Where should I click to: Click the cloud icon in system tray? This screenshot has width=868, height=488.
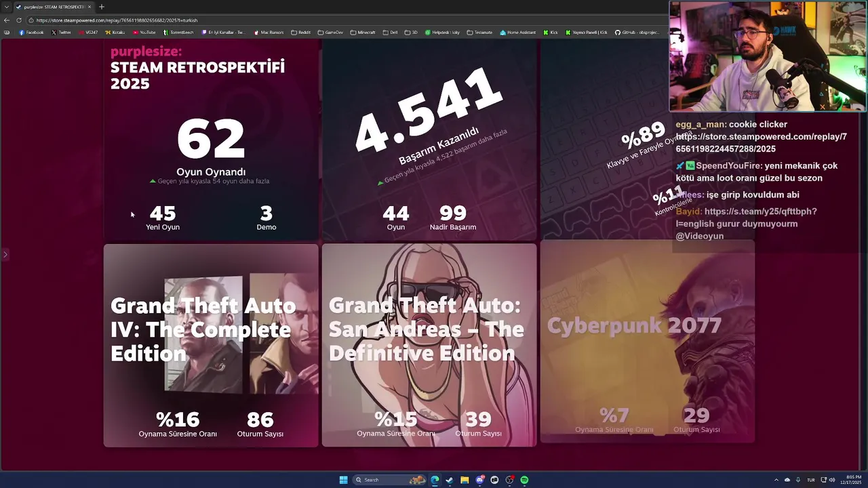point(787,480)
